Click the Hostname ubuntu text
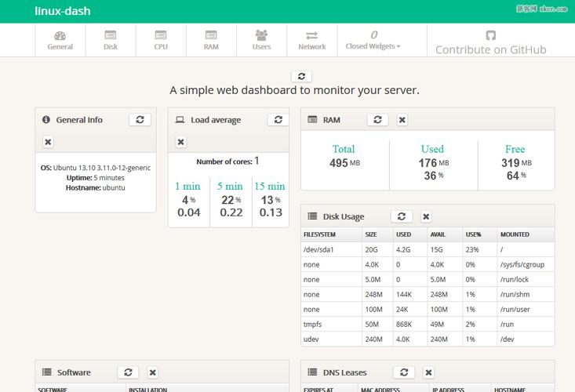Viewport: 575px width, 392px height. coord(96,188)
